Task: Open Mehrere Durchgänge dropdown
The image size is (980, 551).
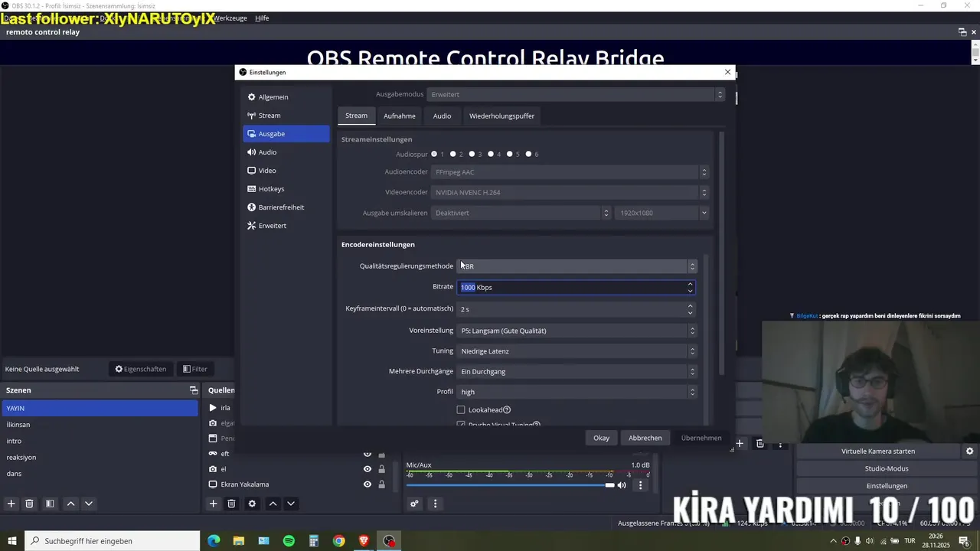Action: 577,371
